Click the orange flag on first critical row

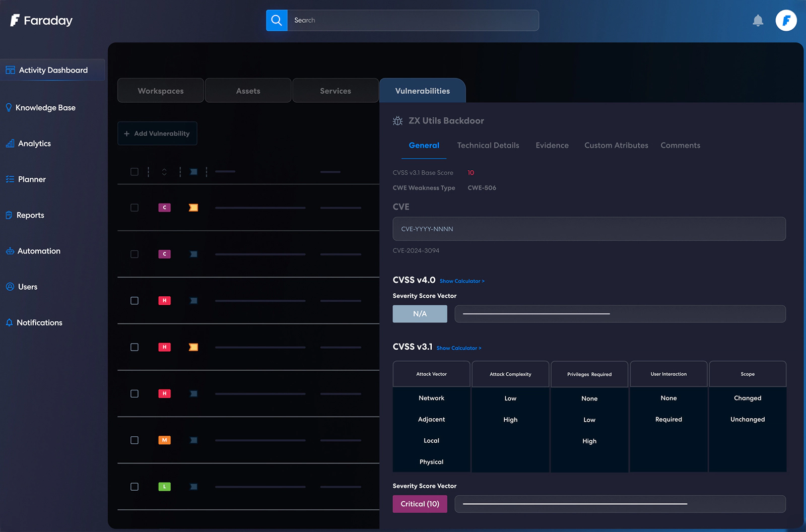[193, 208]
